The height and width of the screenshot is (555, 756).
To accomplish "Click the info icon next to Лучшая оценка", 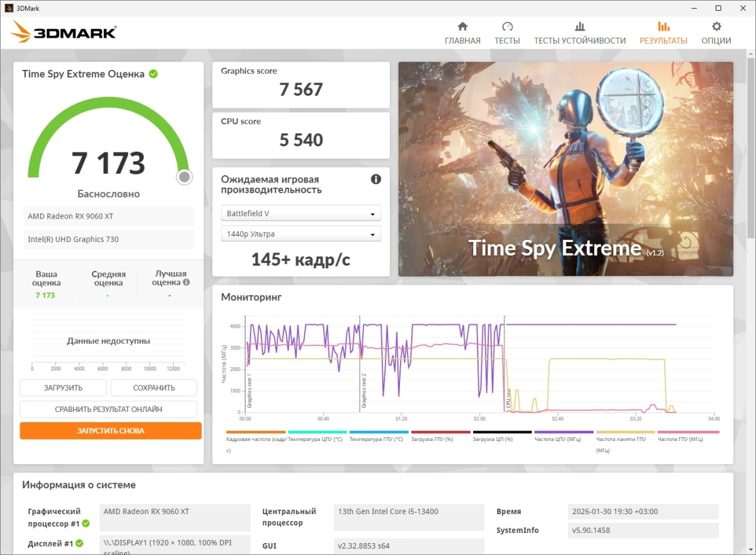I will click(186, 282).
